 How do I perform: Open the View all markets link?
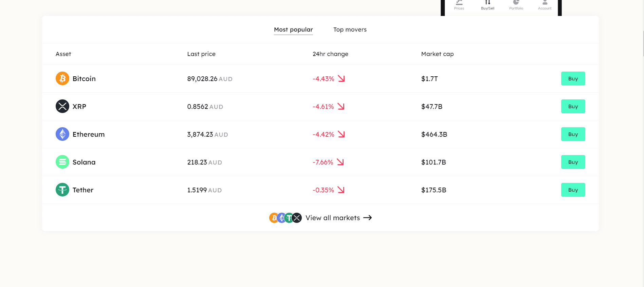tap(333, 218)
